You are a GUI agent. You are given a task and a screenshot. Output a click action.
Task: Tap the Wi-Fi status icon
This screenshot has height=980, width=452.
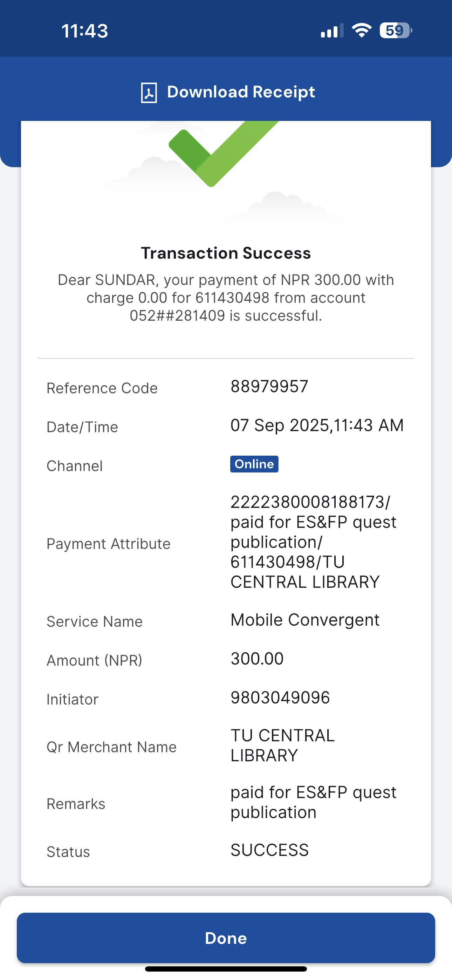[x=362, y=30]
